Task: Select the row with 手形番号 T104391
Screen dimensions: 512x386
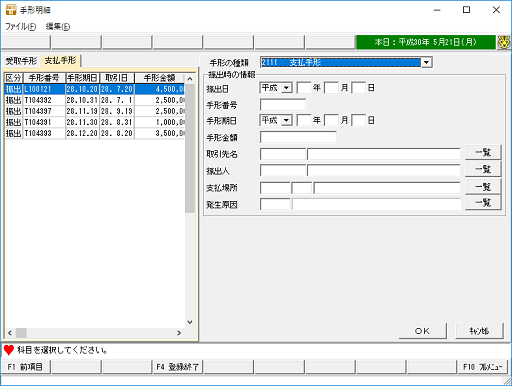Action: pyautogui.click(x=94, y=122)
